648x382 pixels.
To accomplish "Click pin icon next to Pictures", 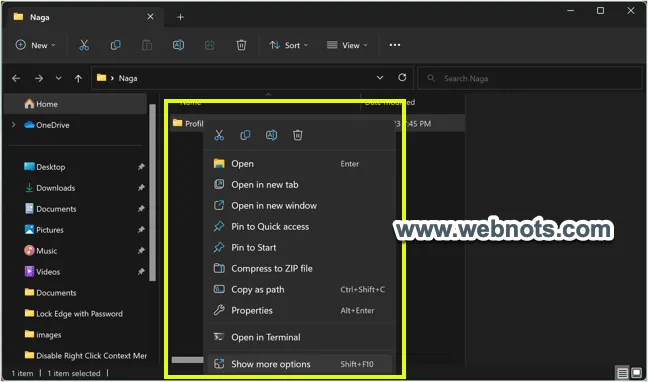I will click(141, 229).
